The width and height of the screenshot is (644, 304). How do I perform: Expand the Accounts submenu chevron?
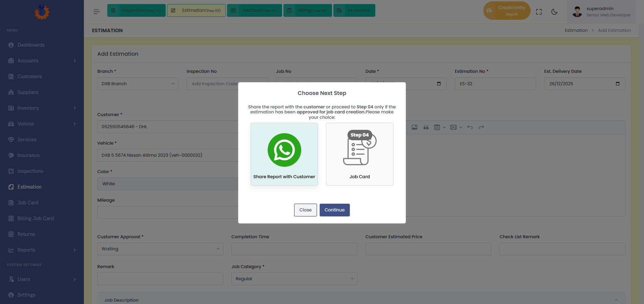coord(75,61)
